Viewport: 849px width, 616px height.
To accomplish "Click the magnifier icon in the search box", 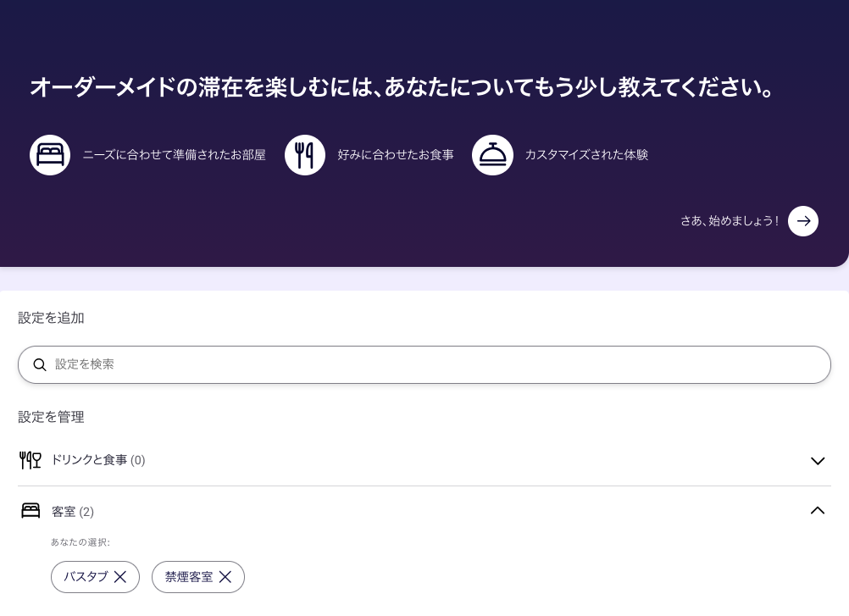I will pyautogui.click(x=40, y=365).
